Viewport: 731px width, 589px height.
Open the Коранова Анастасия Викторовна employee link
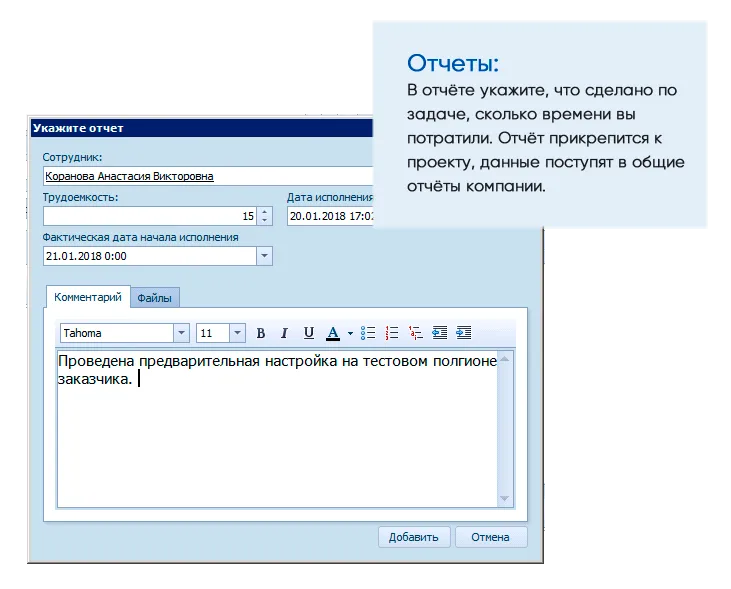[129, 176]
